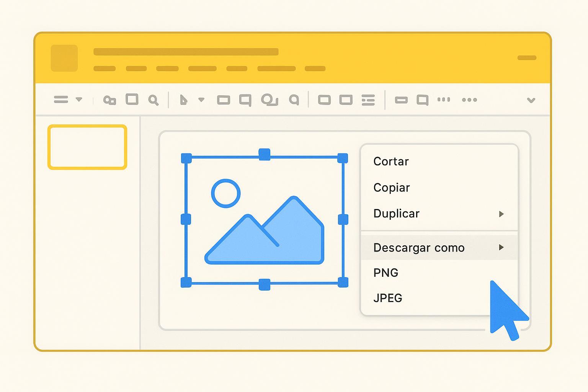The width and height of the screenshot is (588, 392).
Task: Collapse toolbar with the chevron down
Action: [531, 100]
